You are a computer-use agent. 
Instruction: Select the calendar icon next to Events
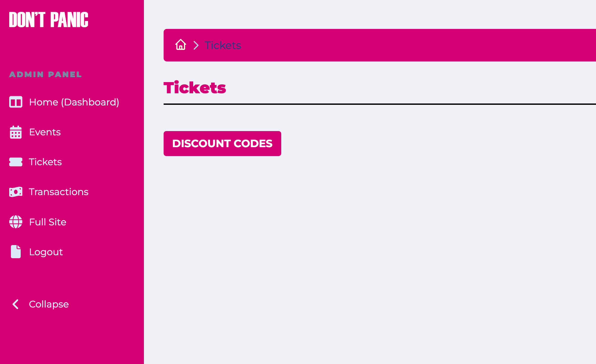15,132
